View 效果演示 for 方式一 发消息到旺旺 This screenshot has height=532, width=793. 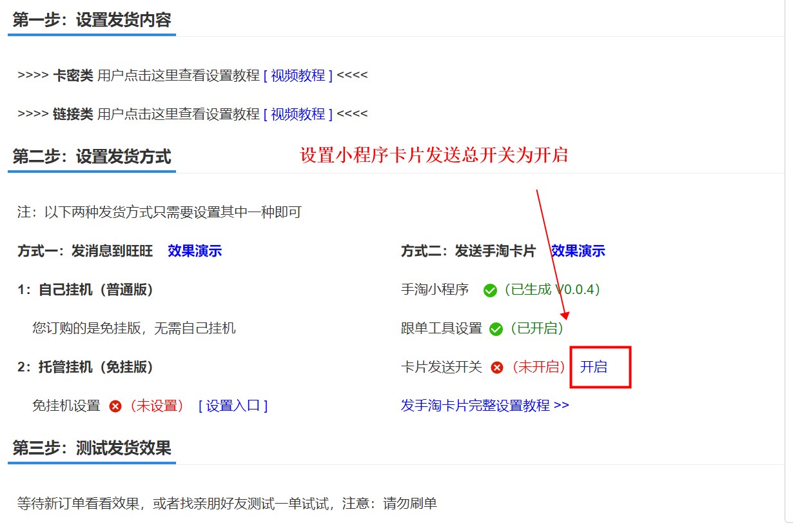pos(195,251)
